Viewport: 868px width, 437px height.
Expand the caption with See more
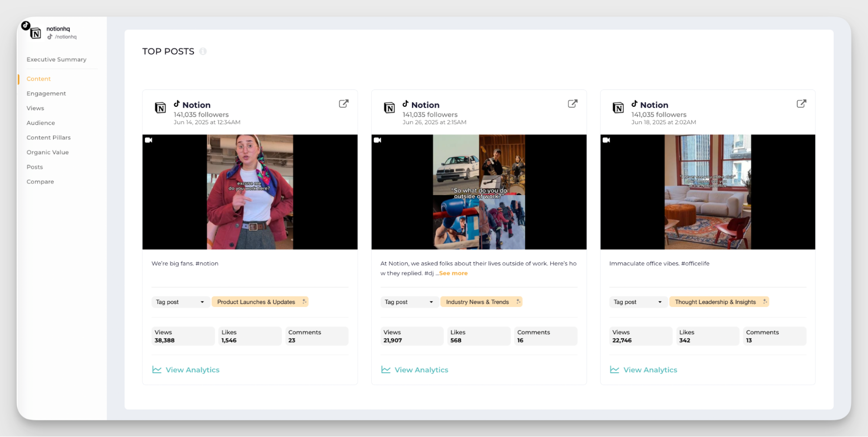pyautogui.click(x=453, y=273)
